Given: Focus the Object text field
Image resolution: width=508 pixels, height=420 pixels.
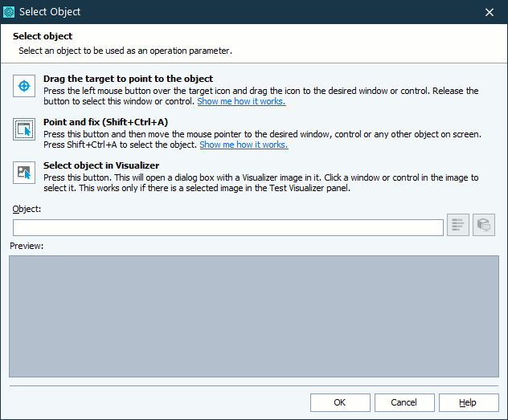Looking at the screenshot, I should [228, 227].
